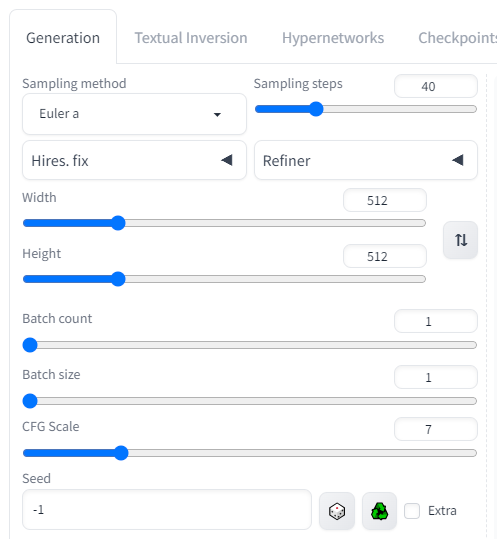Click the dice icon to randomize seed
Image resolution: width=497 pixels, height=539 pixels.
(x=336, y=511)
